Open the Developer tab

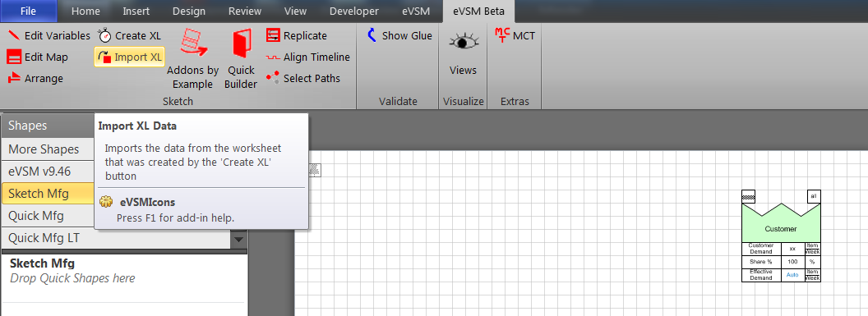tap(354, 11)
